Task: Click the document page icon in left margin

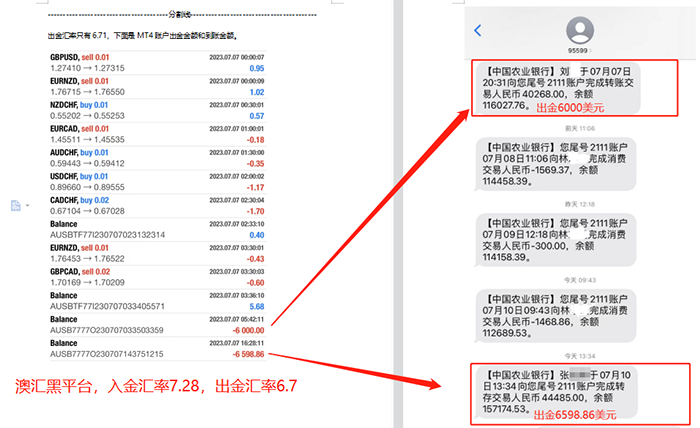Action: 15,205
